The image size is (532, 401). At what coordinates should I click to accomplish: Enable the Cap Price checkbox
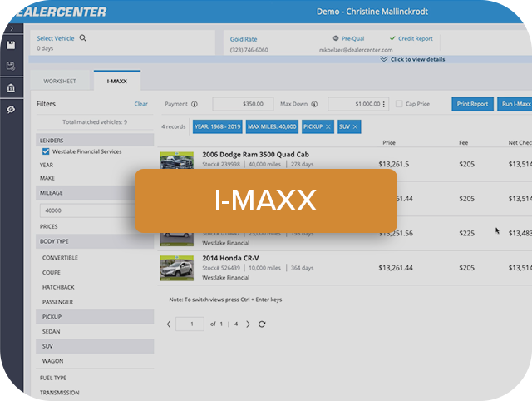pyautogui.click(x=399, y=104)
